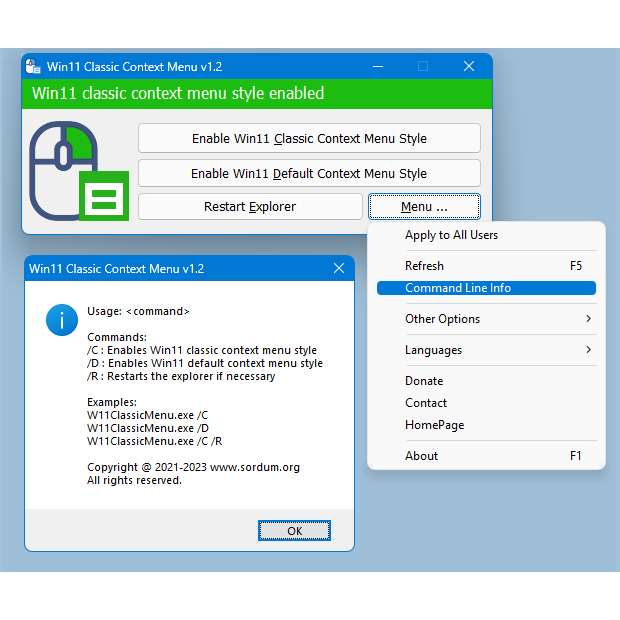This screenshot has width=620, height=620.
Task: Enable Win11 Default Context Menu Style
Action: click(x=309, y=173)
